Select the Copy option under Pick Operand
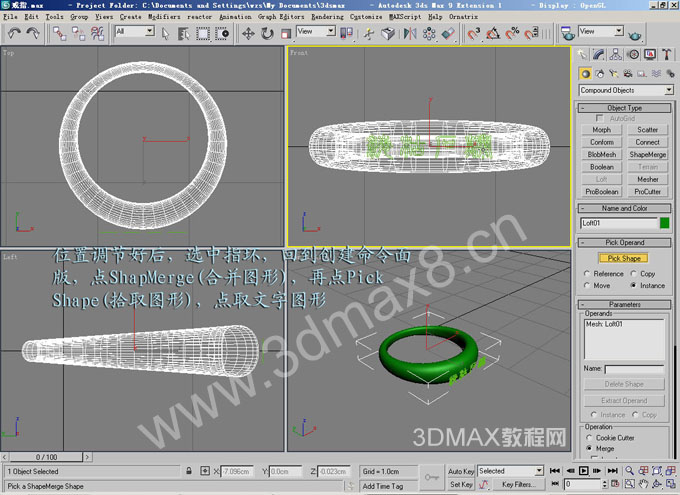 click(634, 274)
